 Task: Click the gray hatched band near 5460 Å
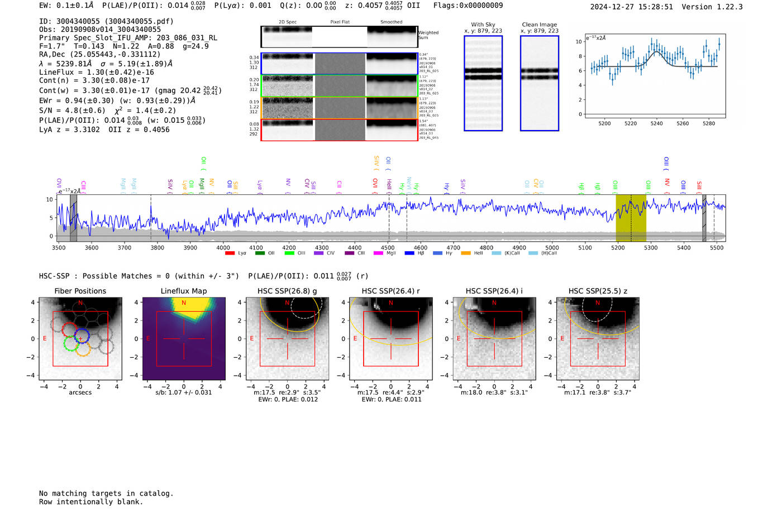[704, 218]
